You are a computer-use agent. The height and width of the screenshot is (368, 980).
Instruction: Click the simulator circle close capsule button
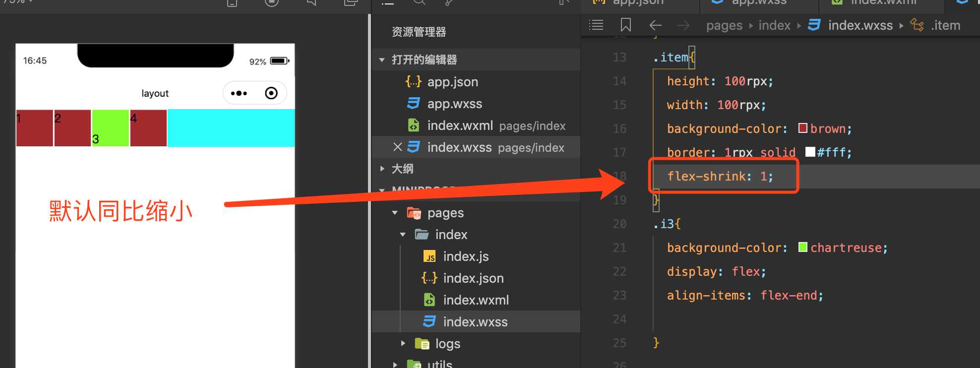pyautogui.click(x=271, y=93)
